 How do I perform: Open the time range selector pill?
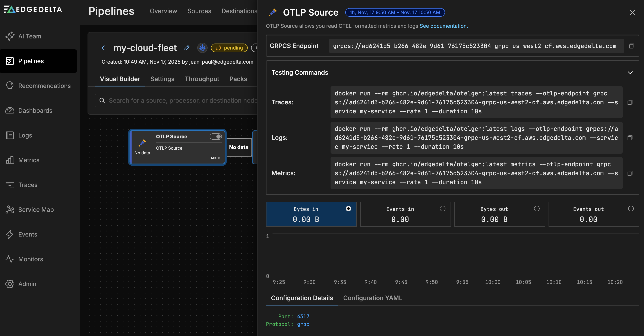[x=395, y=13]
